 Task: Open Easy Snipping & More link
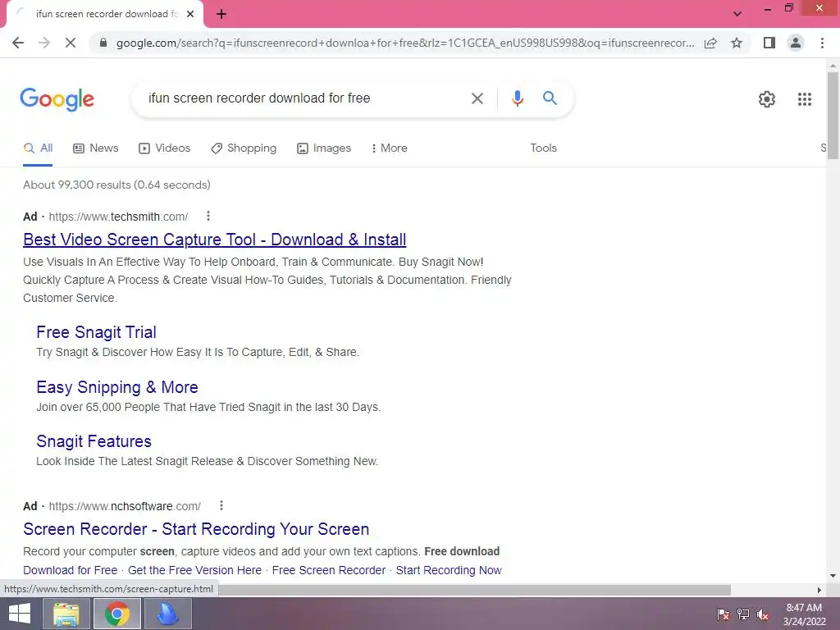coord(117,387)
